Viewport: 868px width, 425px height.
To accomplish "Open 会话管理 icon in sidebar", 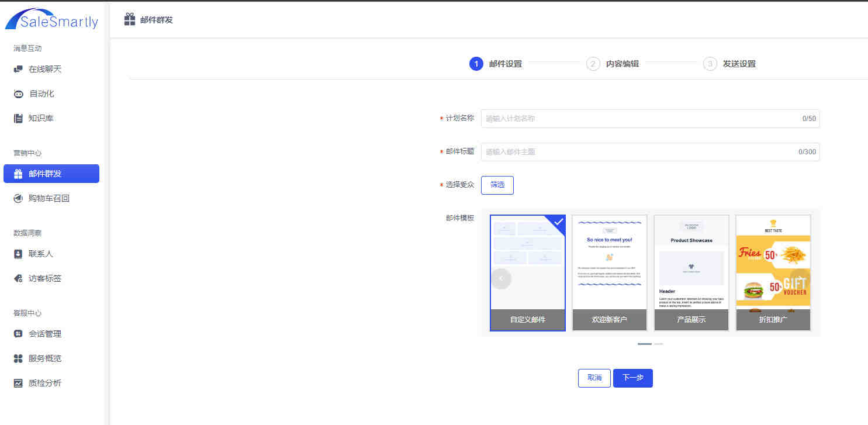I will 18,334.
